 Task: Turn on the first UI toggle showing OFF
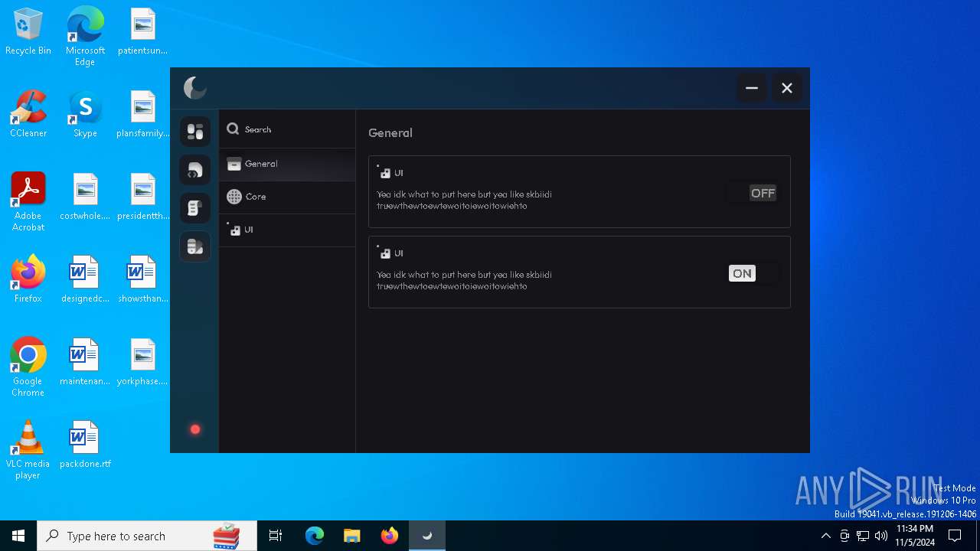pos(753,193)
